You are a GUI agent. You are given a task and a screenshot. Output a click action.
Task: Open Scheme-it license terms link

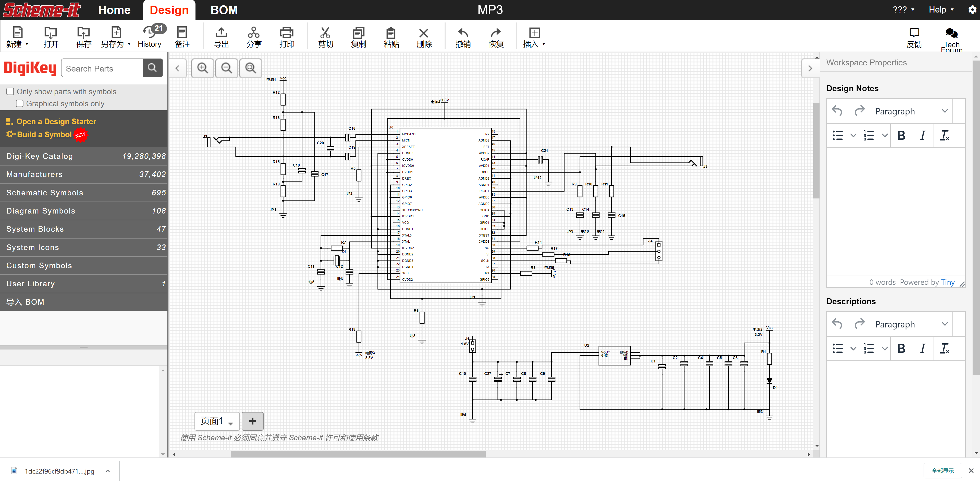click(x=334, y=438)
